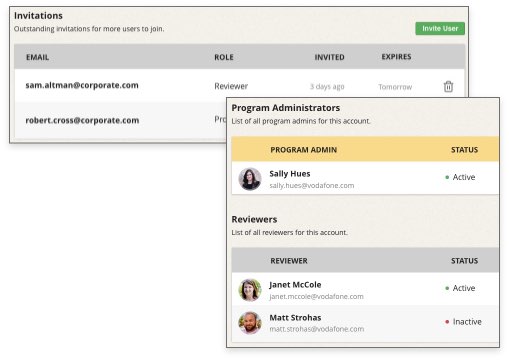Click janet.mccole@vodafone.com email address

pos(316,296)
